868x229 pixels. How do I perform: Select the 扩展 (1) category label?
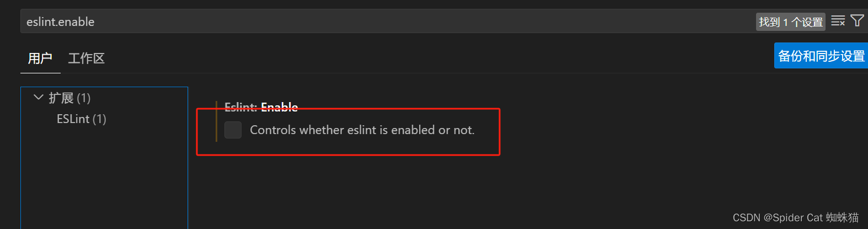69,98
